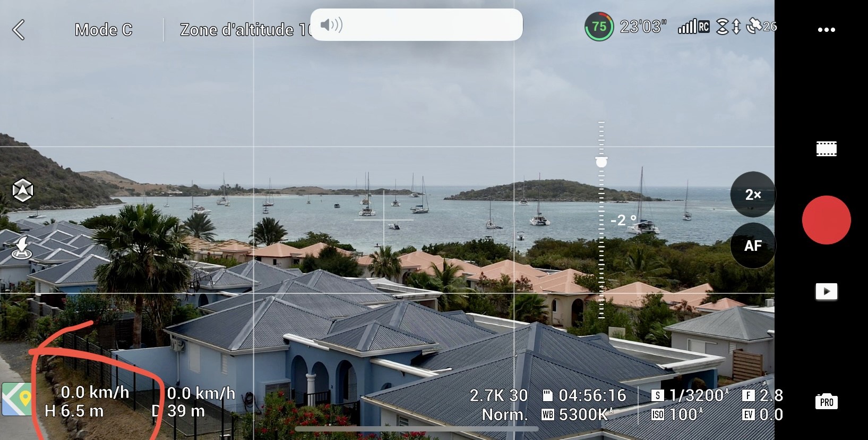The height and width of the screenshot is (440, 868).
Task: Tap the return-to-home landing icon
Action: pos(22,249)
